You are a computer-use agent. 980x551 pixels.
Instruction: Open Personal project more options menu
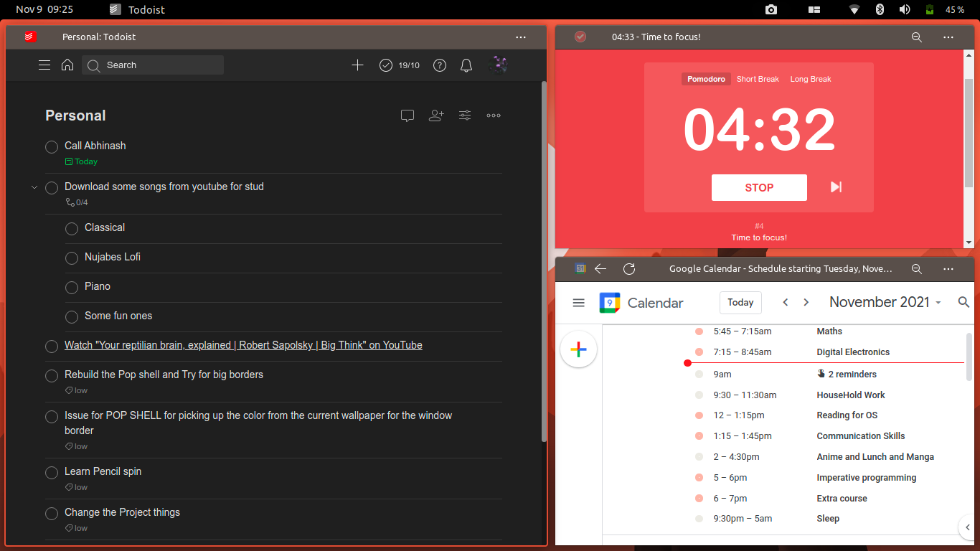(494, 115)
